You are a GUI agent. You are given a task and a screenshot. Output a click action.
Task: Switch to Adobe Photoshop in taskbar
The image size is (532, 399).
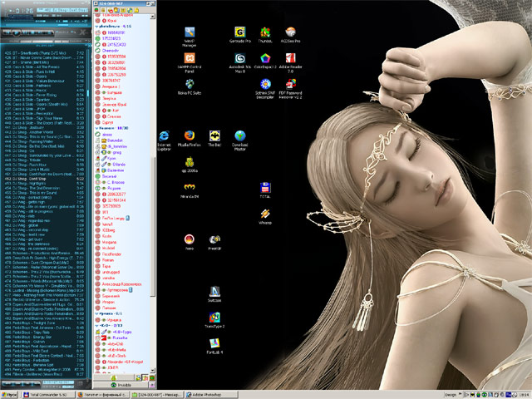click(211, 395)
